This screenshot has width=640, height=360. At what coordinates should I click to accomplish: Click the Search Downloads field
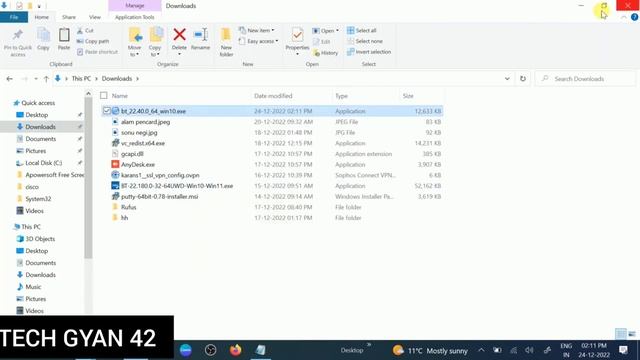[585, 79]
